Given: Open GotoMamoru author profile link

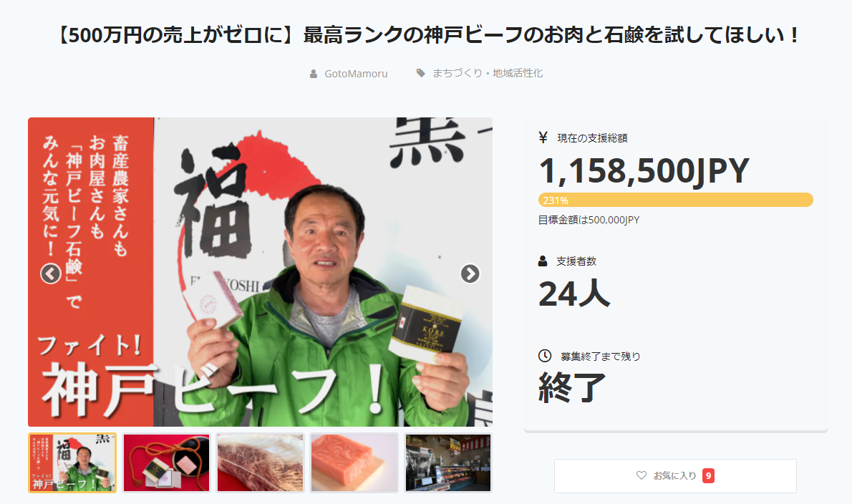Looking at the screenshot, I should (x=356, y=74).
